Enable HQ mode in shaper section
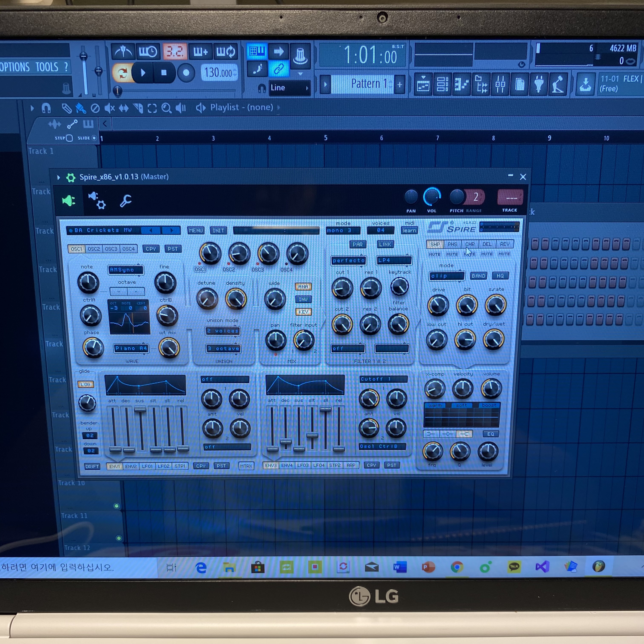The width and height of the screenshot is (644, 644). tap(500, 276)
